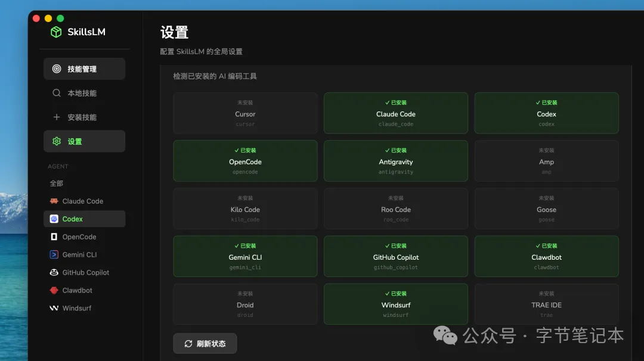Click the OpenCode agent icon in sidebar

click(x=54, y=236)
